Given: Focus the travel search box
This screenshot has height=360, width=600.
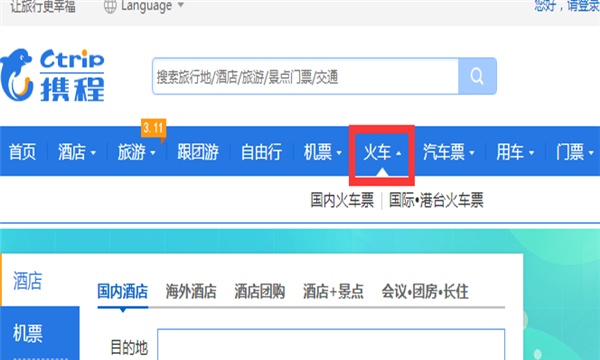Looking at the screenshot, I should pos(305,77).
